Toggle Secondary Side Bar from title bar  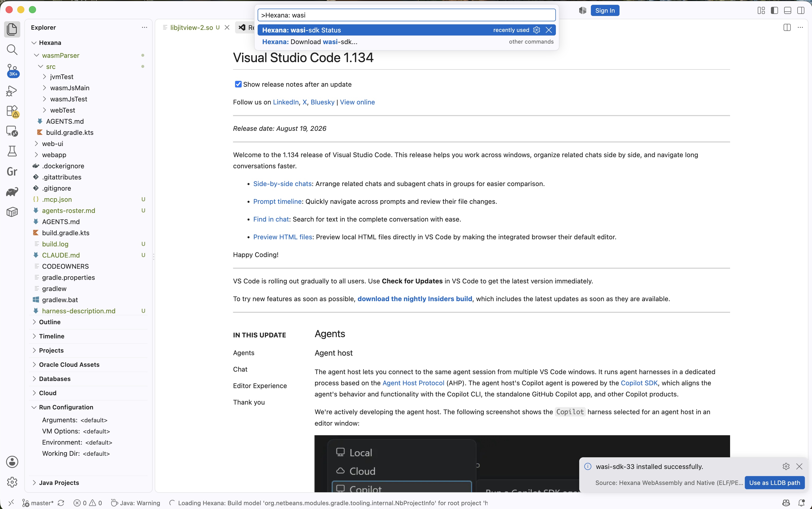tap(801, 10)
